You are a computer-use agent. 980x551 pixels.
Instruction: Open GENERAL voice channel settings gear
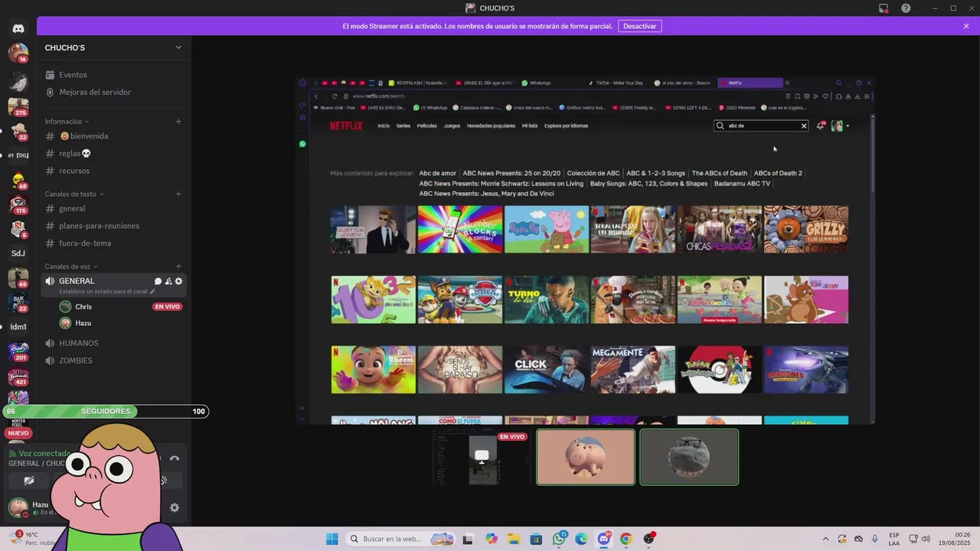click(x=179, y=281)
